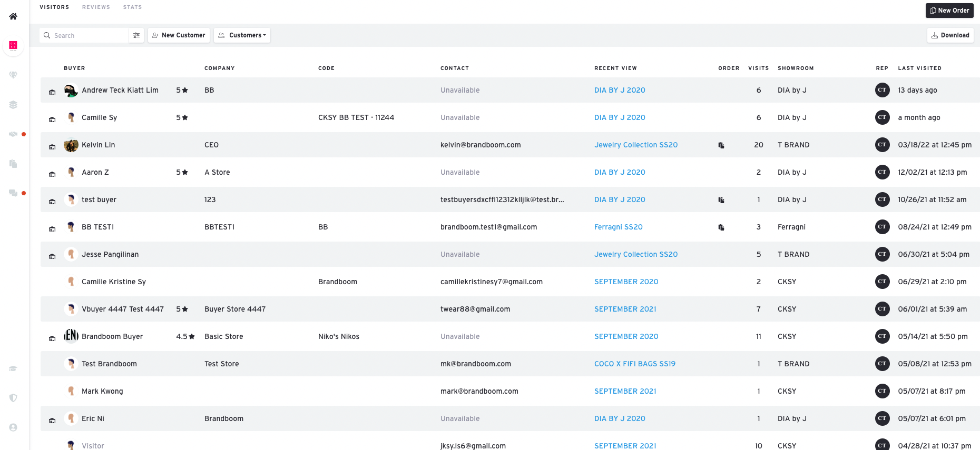Open the user account icon in sidebar
Image resolution: width=980 pixels, height=450 pixels.
13,427
